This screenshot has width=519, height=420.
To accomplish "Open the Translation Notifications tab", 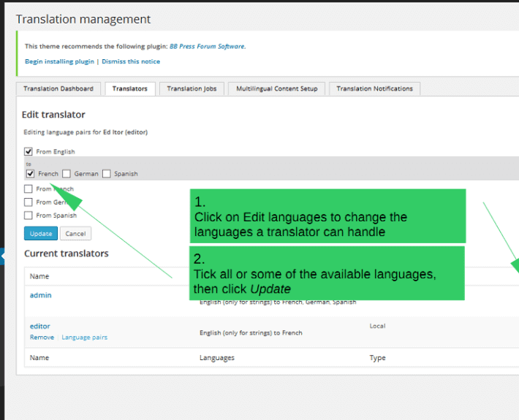I will [x=375, y=88].
